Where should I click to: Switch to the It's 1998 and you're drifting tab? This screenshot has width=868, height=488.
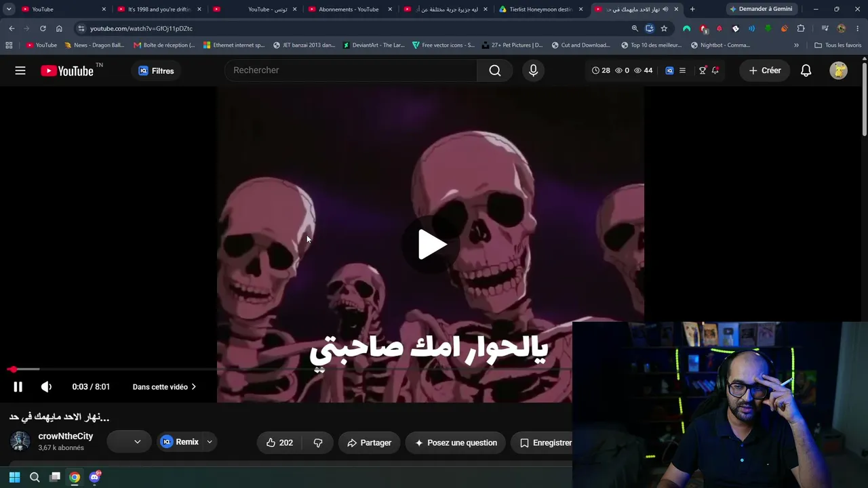point(159,9)
